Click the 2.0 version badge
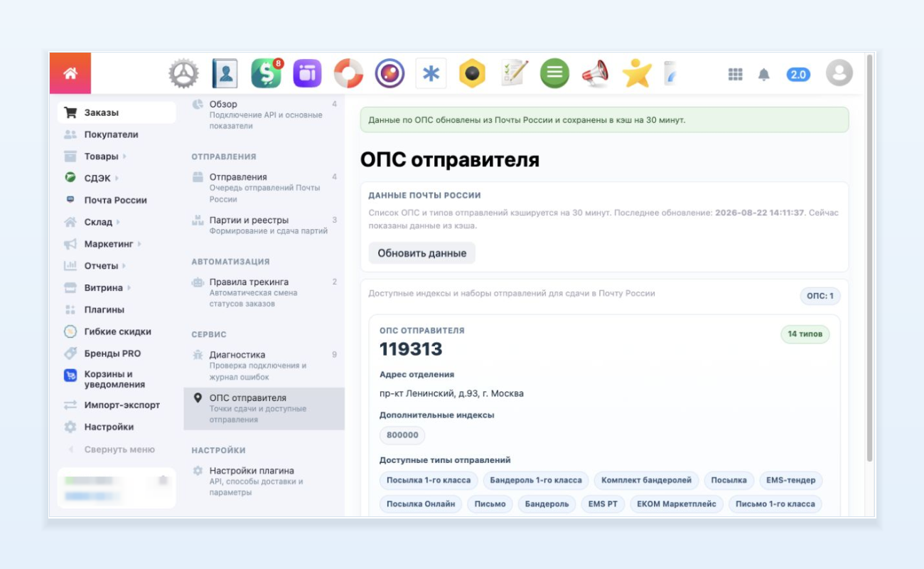 tap(798, 74)
